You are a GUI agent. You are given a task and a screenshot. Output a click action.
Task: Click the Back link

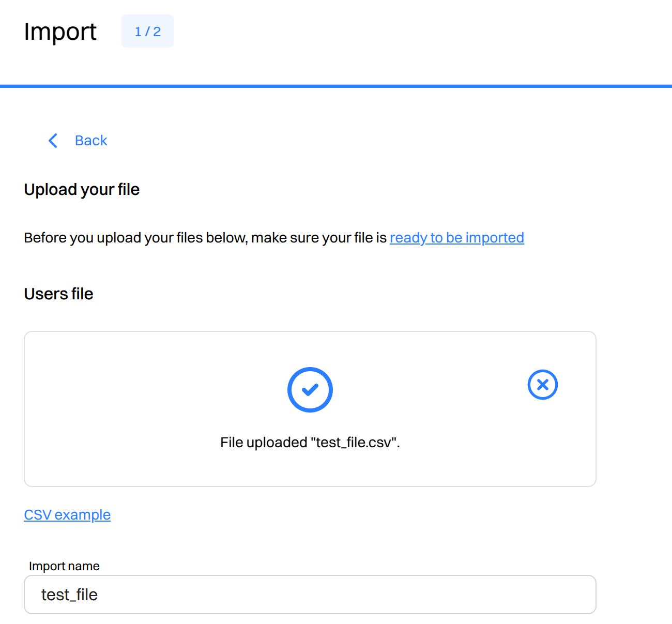tap(91, 141)
